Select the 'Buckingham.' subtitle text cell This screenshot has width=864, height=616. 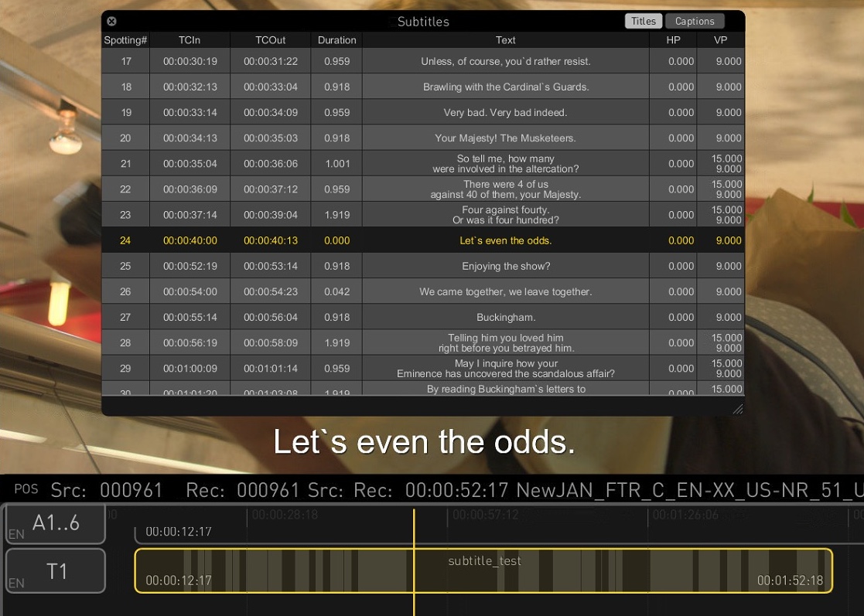click(505, 317)
